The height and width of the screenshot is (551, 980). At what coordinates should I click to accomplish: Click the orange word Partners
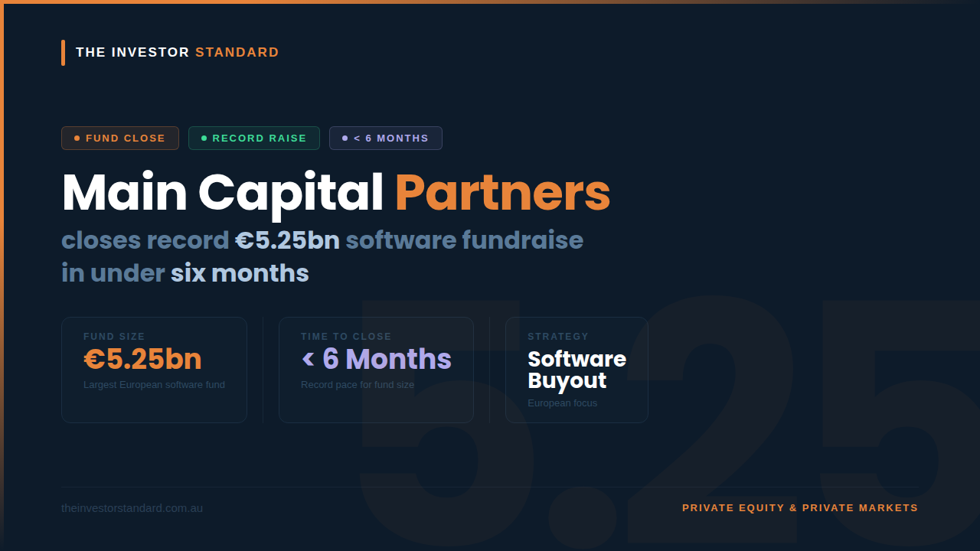(503, 192)
